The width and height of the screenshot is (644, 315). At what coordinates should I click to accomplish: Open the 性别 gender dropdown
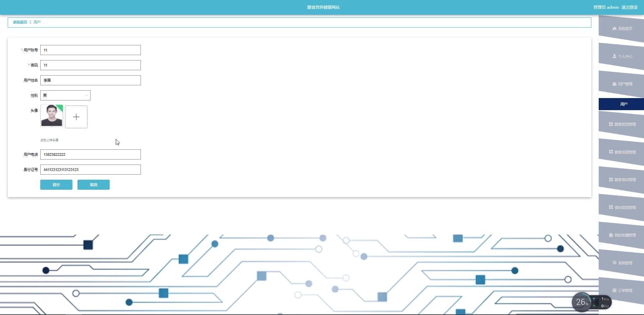65,95
